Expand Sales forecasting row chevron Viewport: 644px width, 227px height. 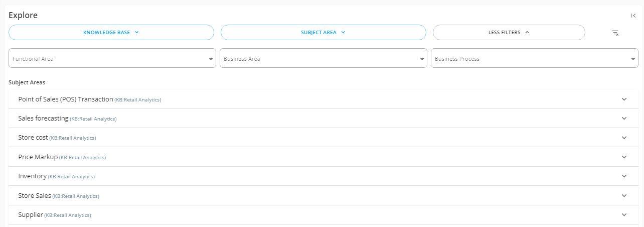click(x=624, y=119)
